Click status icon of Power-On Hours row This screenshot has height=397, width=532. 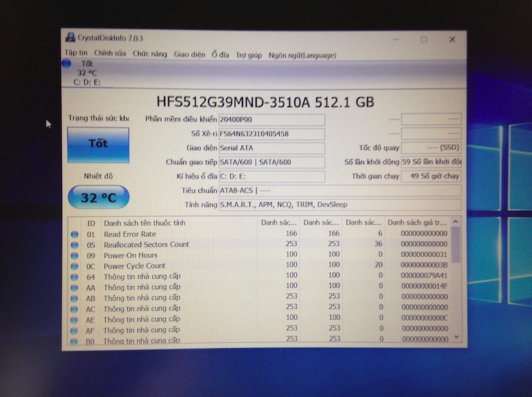pos(75,256)
